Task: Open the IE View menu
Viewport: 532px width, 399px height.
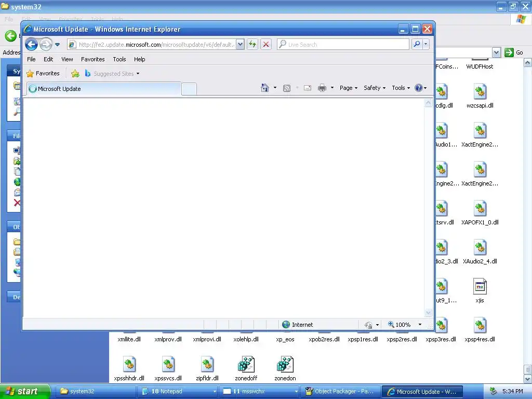Action: point(67,59)
